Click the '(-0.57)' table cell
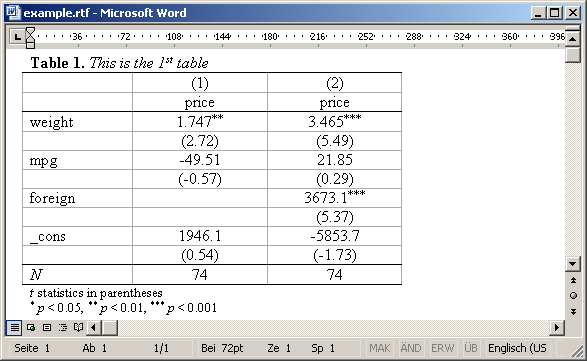 coord(200,179)
